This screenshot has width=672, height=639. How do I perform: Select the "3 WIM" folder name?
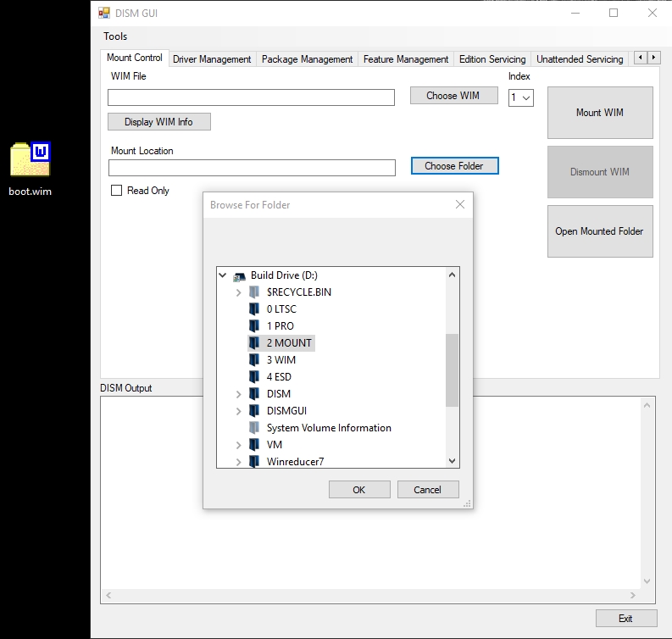coord(281,360)
